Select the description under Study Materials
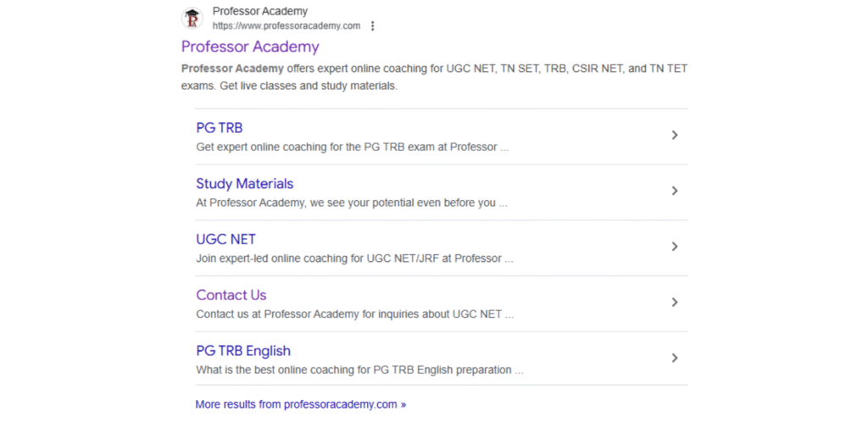Viewport: 868px width, 434px height. [351, 203]
